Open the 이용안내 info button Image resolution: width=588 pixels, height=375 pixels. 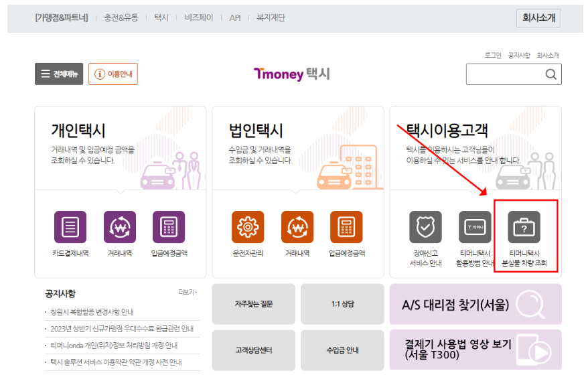pyautogui.click(x=113, y=74)
